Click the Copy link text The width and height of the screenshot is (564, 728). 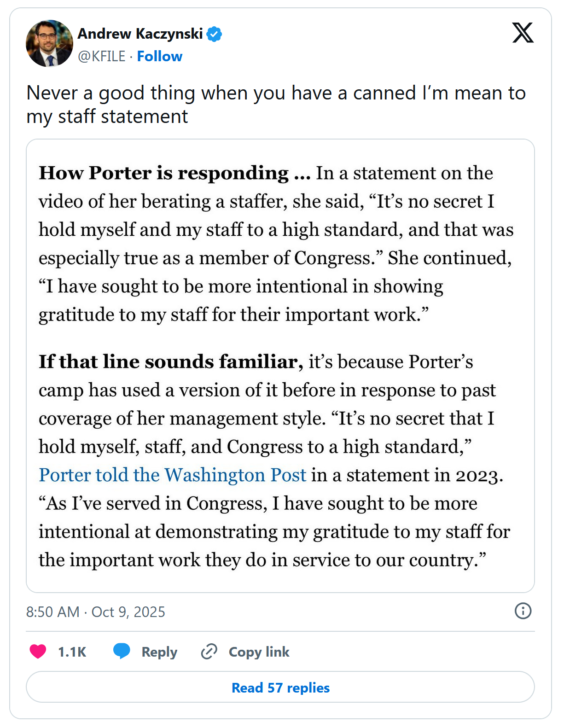coord(259,652)
